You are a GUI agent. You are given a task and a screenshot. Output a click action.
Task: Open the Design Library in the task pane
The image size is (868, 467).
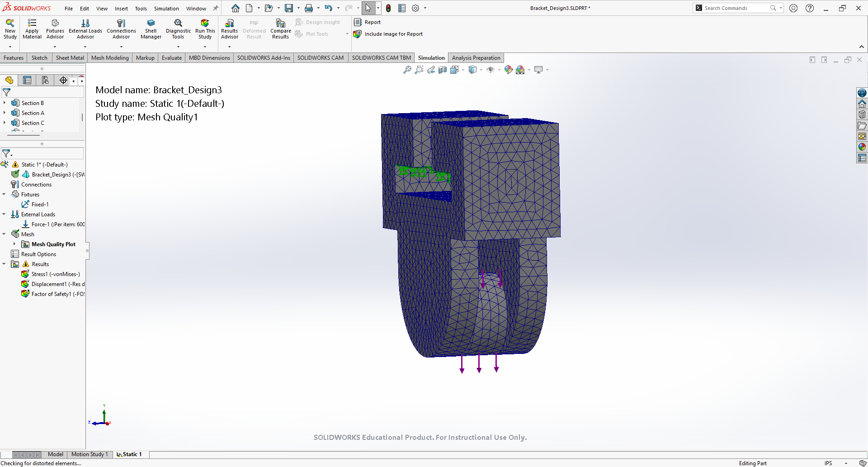(862, 114)
